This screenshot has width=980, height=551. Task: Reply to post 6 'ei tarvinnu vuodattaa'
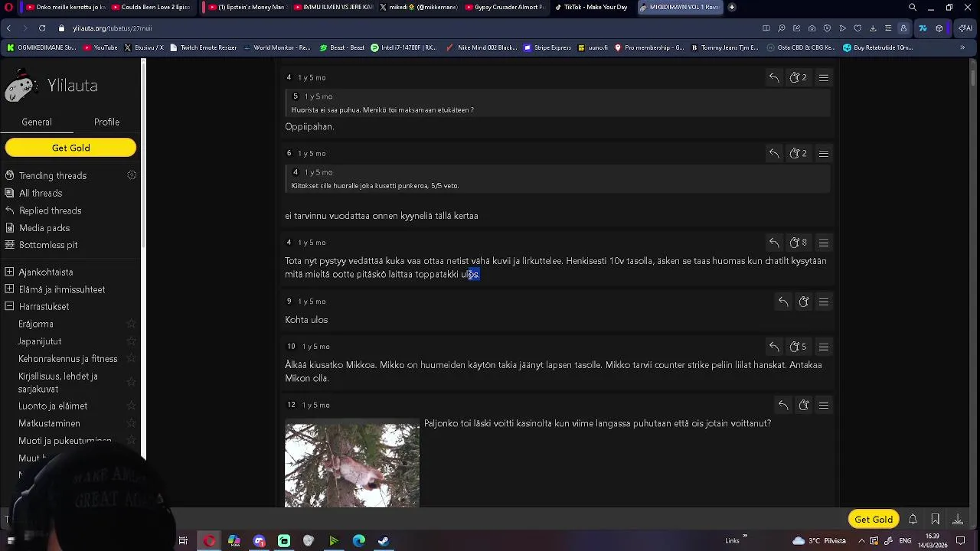click(774, 154)
